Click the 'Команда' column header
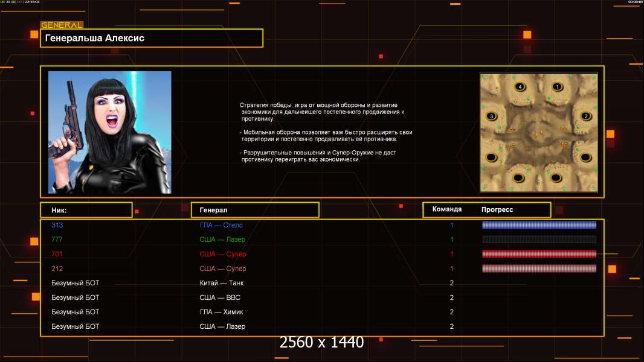 click(447, 209)
